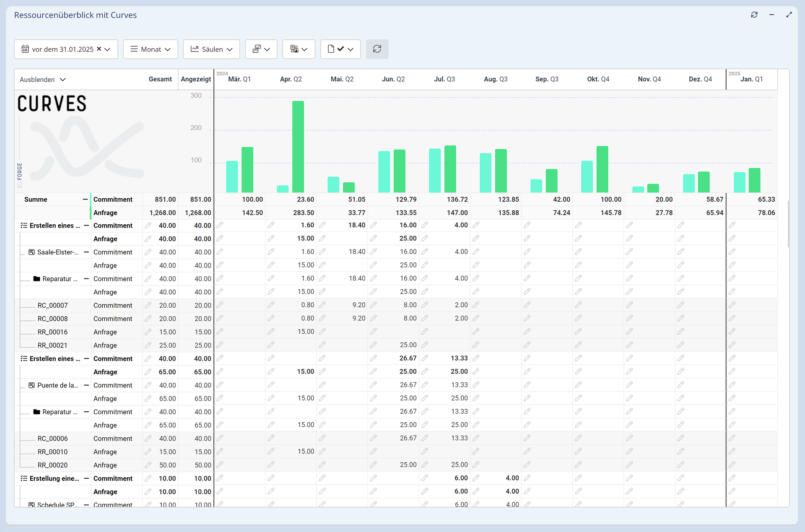Edit RR_00016 Anfrage Mär. cell pencil

[220, 332]
